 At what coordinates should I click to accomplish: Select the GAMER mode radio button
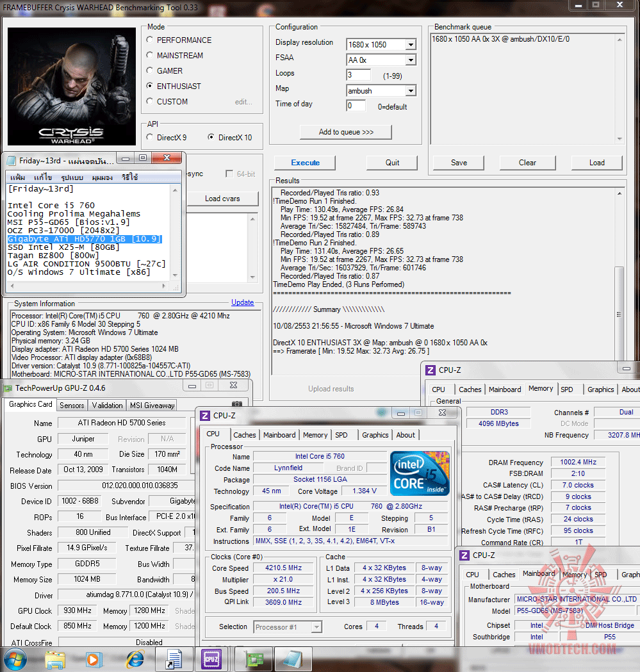[x=150, y=70]
